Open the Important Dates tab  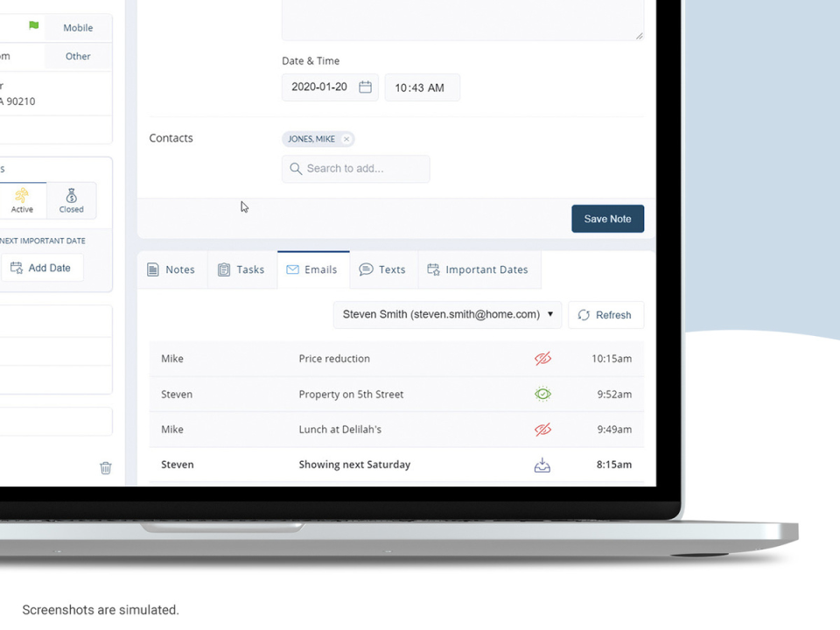coord(479,269)
